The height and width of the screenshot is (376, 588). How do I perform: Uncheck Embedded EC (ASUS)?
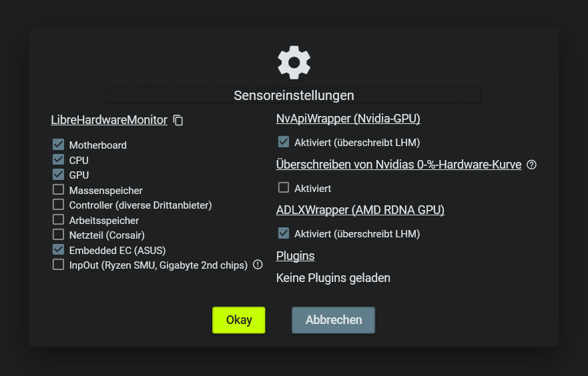pyautogui.click(x=58, y=250)
